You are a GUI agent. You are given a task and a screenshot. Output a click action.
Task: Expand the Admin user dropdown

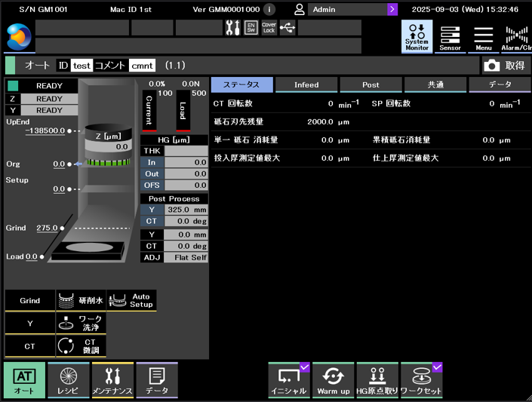pos(392,10)
